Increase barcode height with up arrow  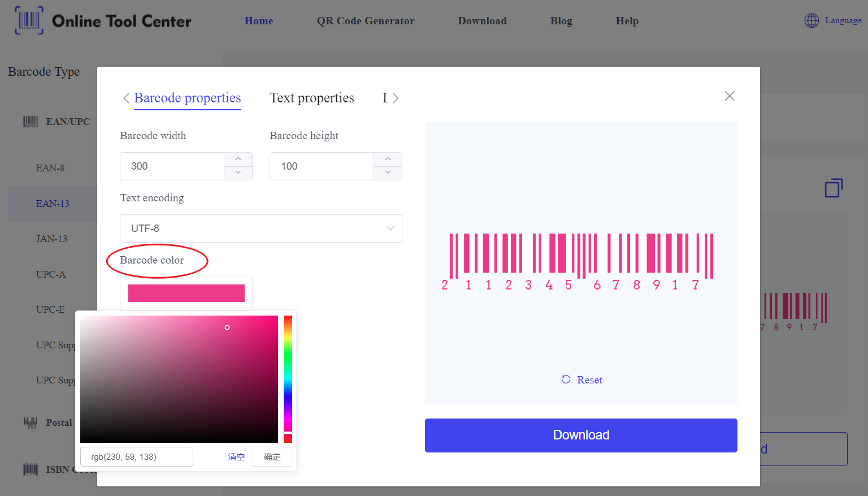pyautogui.click(x=388, y=159)
